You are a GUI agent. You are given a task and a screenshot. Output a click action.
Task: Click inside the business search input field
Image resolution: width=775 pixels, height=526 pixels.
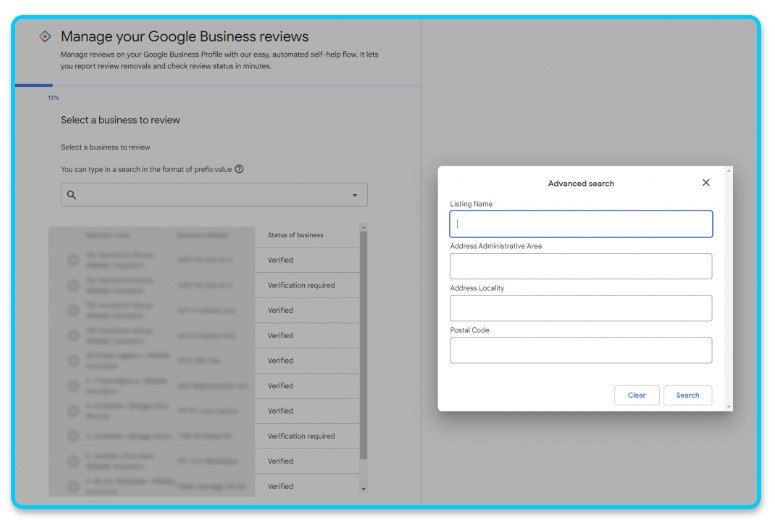(214, 195)
